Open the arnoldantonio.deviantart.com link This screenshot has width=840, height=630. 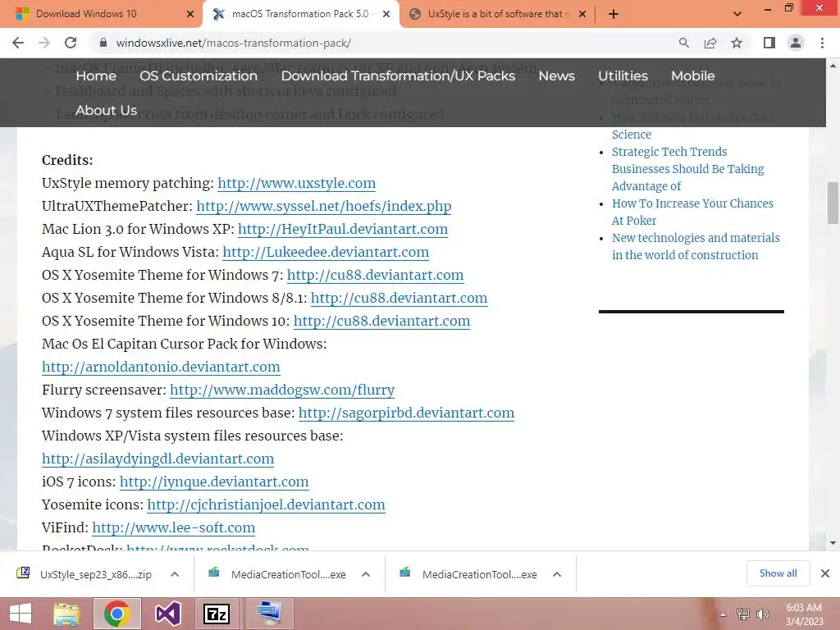(161, 367)
